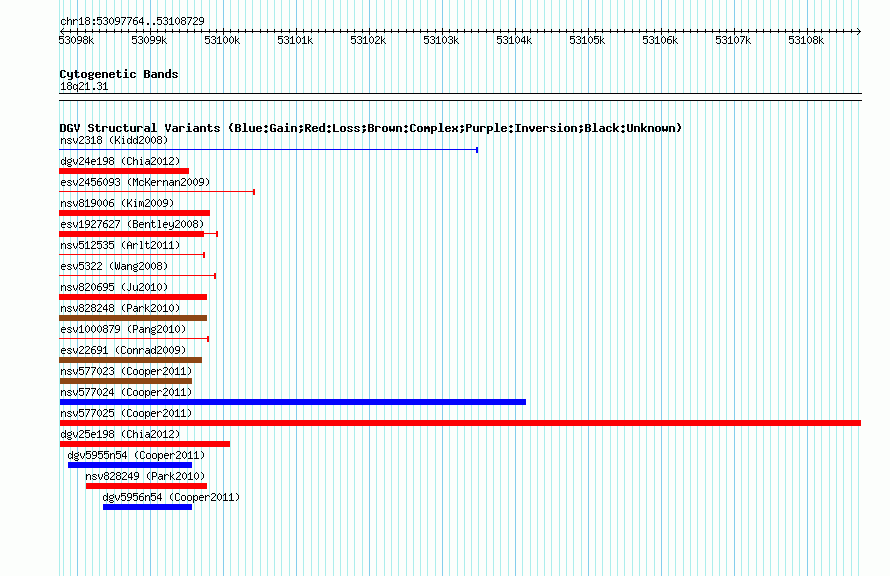The height and width of the screenshot is (576, 890).
Task: Open nsv828249 (Park2010) label
Action: [x=145, y=476]
